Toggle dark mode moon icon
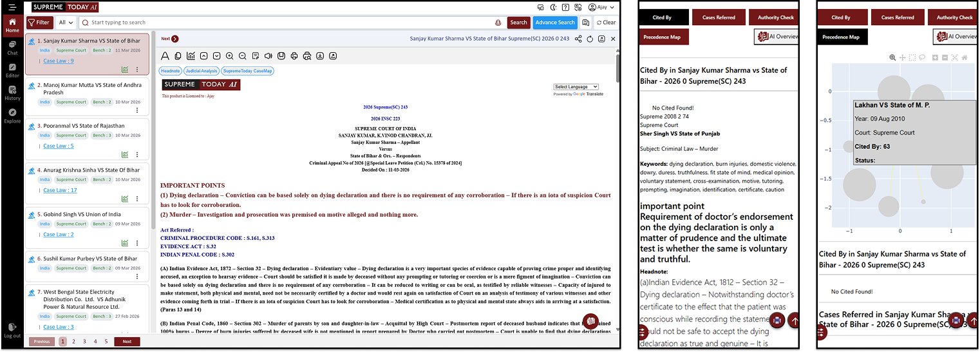The image size is (980, 352). coord(552,8)
